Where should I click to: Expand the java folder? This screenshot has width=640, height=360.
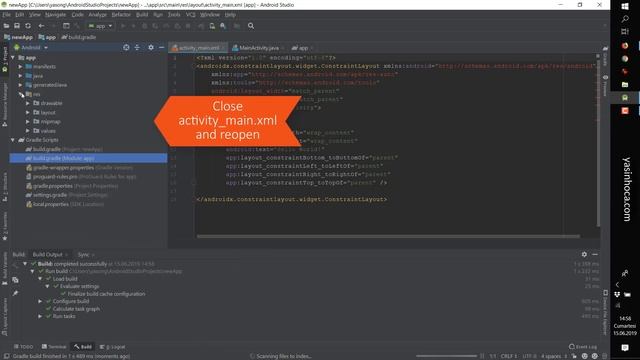tap(20, 76)
